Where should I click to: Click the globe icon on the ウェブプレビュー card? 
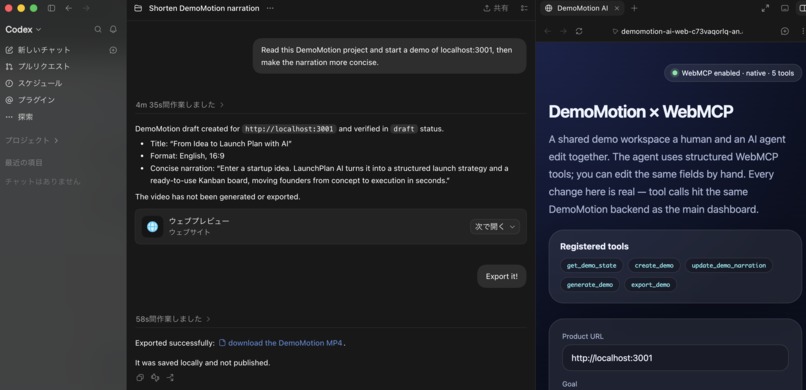tap(152, 227)
